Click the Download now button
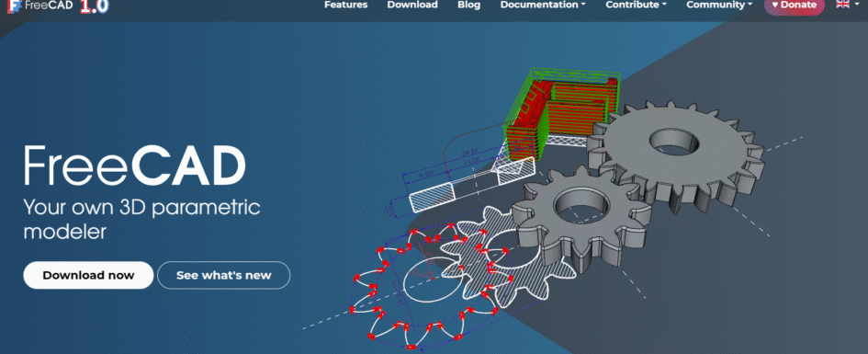The image size is (868, 354). 88,275
